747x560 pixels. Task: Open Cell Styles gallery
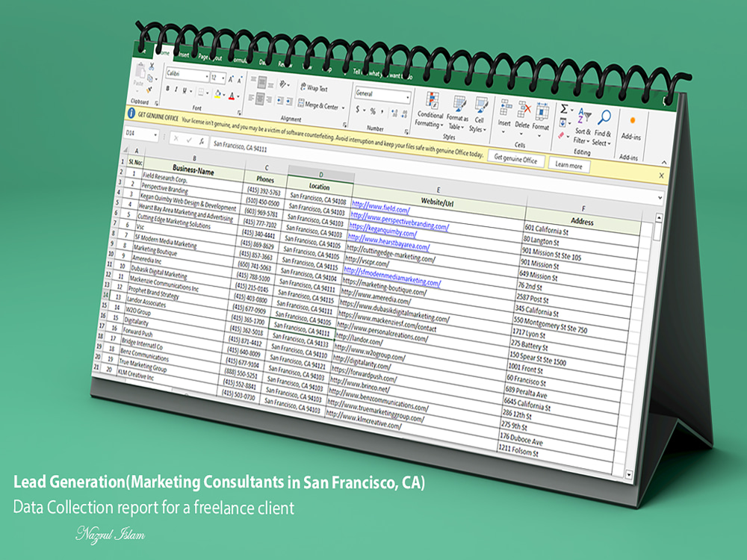tap(478, 114)
